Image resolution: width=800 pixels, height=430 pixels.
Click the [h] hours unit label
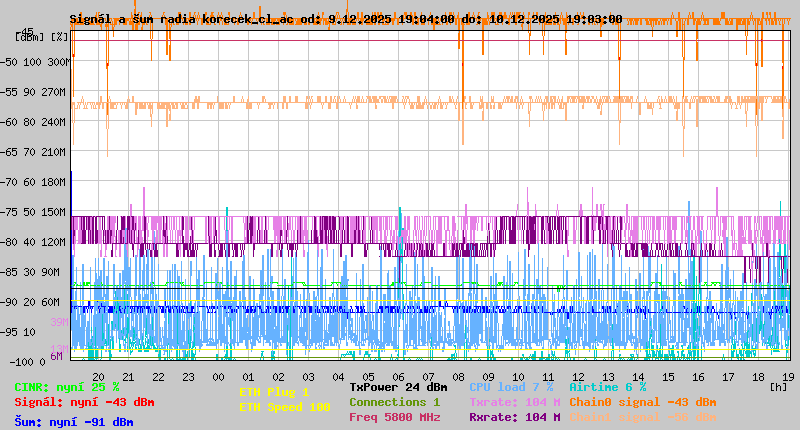point(778,386)
